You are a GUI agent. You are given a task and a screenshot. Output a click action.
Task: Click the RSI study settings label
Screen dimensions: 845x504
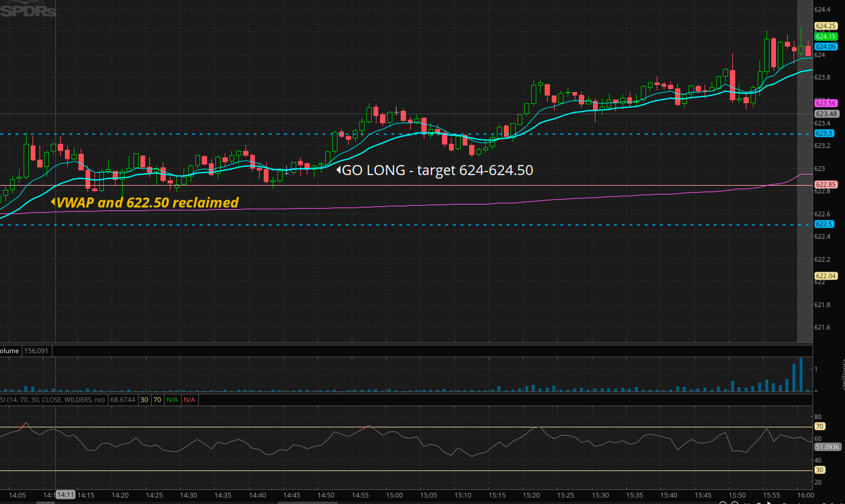(x=53, y=400)
